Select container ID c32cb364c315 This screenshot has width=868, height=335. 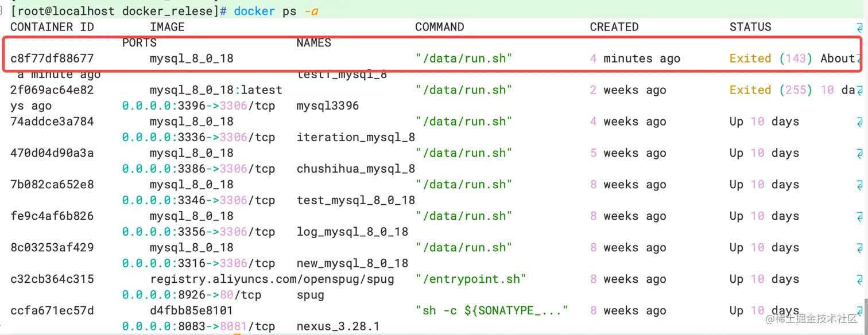point(52,279)
